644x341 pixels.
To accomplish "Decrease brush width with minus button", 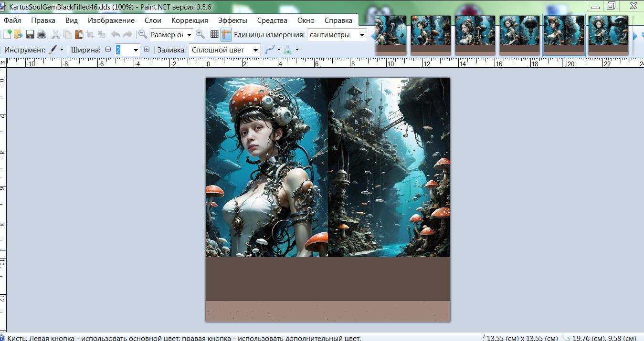I will pyautogui.click(x=108, y=50).
